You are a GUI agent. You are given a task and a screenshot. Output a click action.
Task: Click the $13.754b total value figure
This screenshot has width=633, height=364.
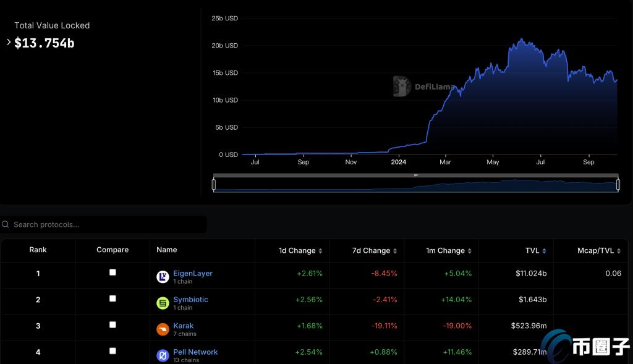pos(45,43)
